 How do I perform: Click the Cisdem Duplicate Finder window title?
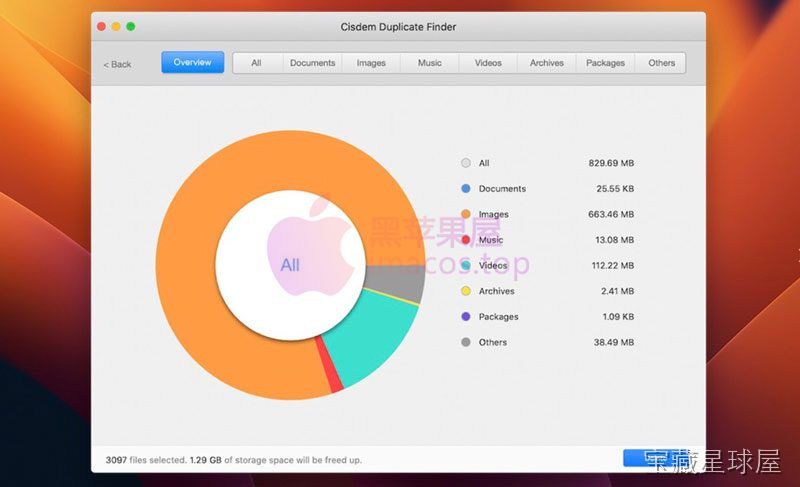coord(398,27)
